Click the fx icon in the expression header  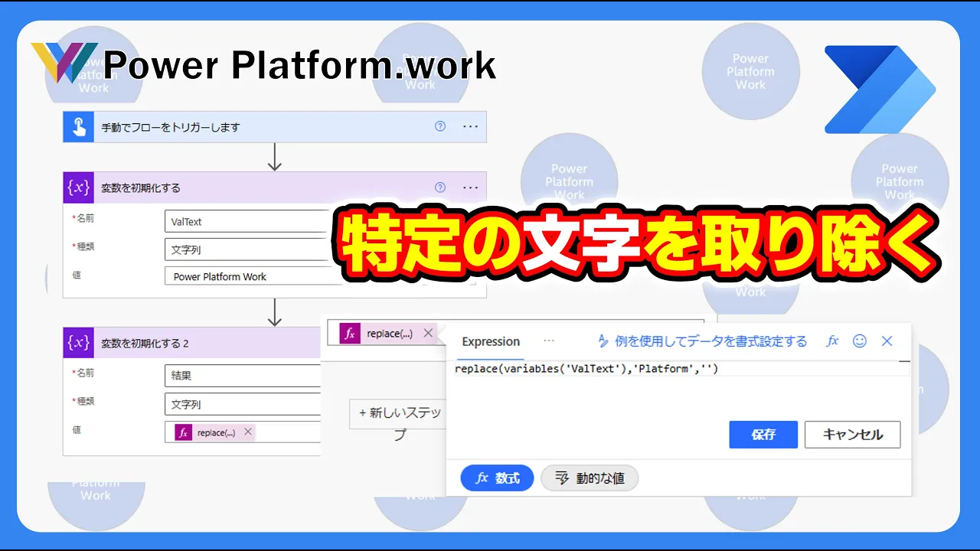pos(832,341)
